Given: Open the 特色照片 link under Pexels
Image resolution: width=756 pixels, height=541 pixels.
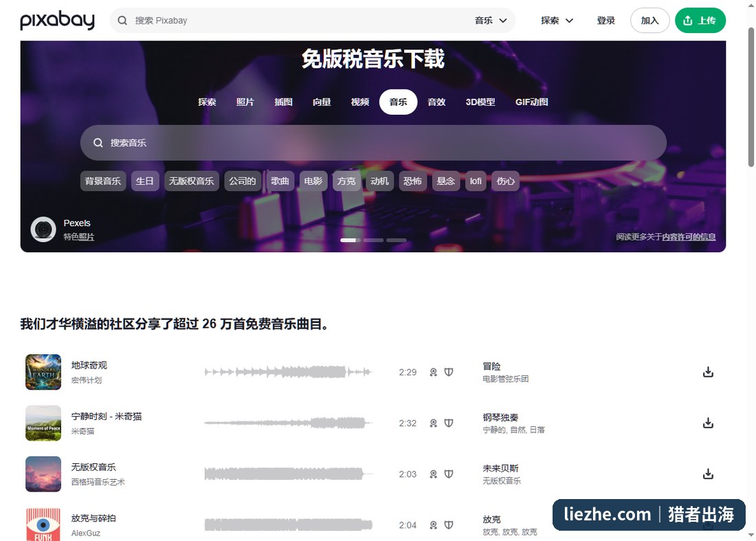Looking at the screenshot, I should pos(79,236).
